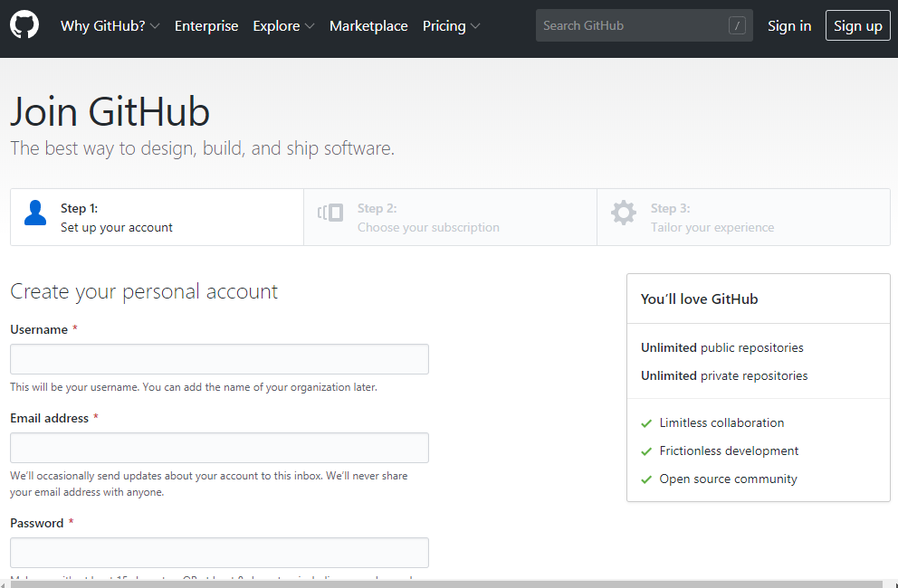Click the slash shortcut icon in search
The height and width of the screenshot is (588, 898).
(x=737, y=26)
